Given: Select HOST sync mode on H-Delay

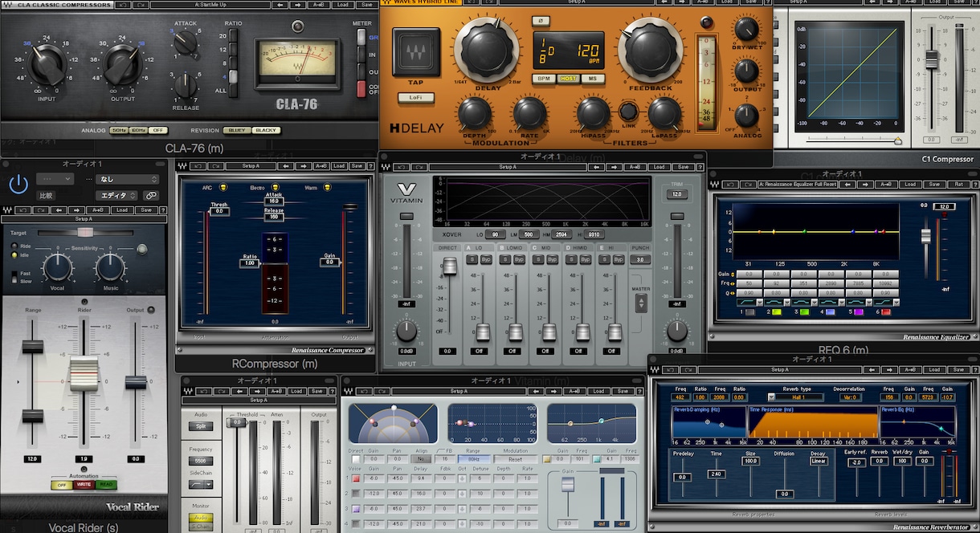Looking at the screenshot, I should (x=569, y=79).
